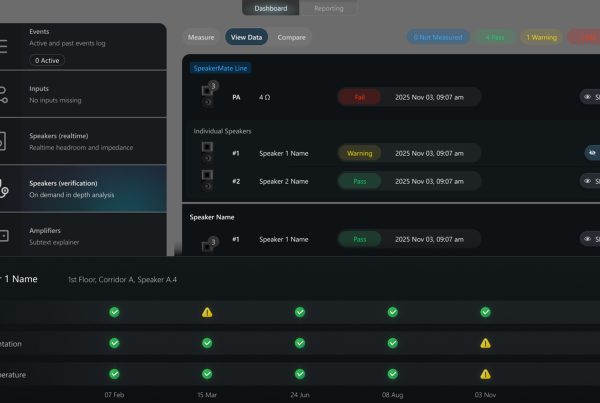Click the speaker icon beside Speaker 1 Name
Image resolution: width=600 pixels, height=403 pixels.
tap(208, 153)
